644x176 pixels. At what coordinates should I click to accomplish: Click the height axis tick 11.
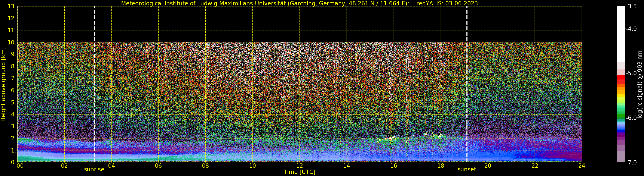[12, 31]
